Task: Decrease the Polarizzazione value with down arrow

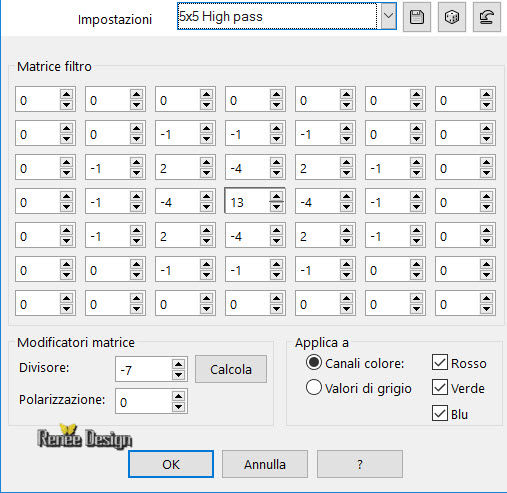Action: pos(179,407)
